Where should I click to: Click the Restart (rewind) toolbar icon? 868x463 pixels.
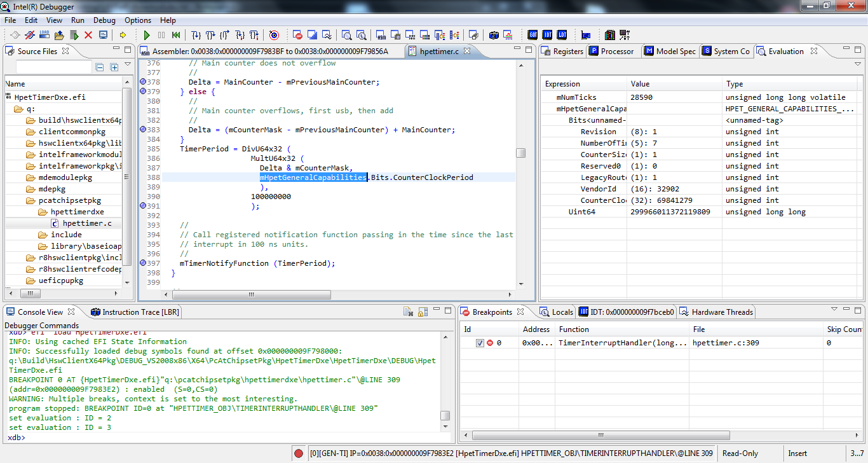[x=176, y=35]
